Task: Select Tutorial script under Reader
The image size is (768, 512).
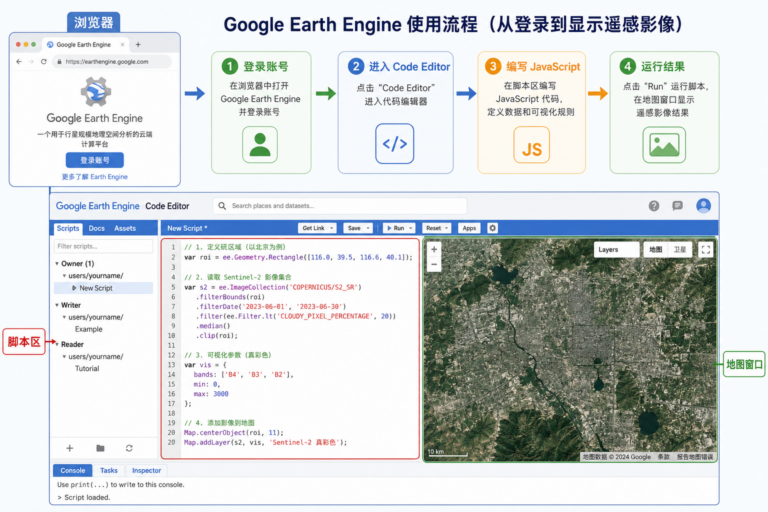Action: tap(87, 368)
